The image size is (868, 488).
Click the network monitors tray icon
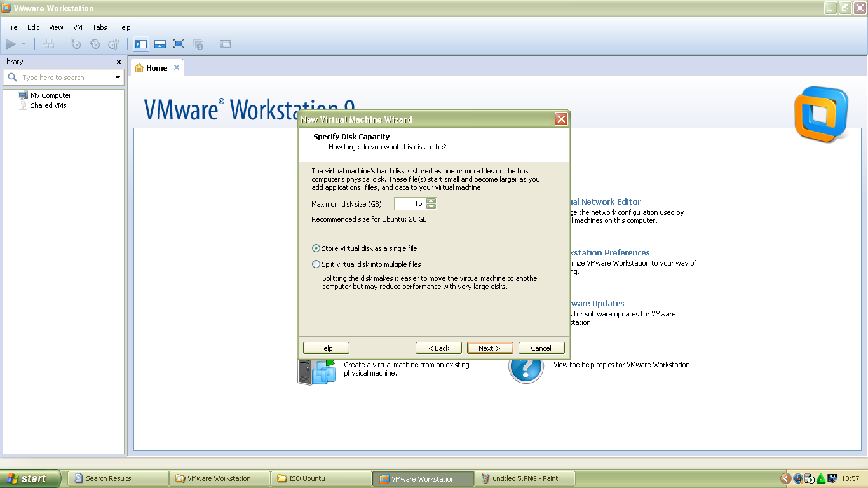click(832, 478)
